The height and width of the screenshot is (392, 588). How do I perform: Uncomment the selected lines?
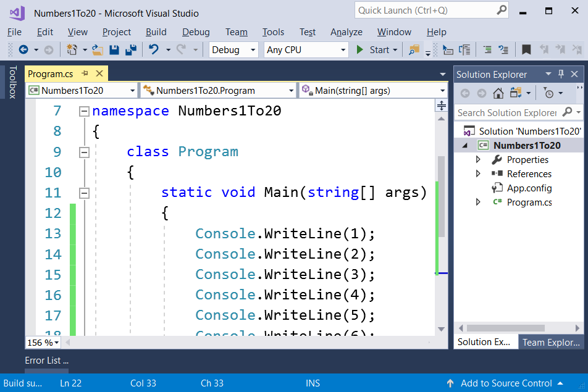[x=503, y=50]
